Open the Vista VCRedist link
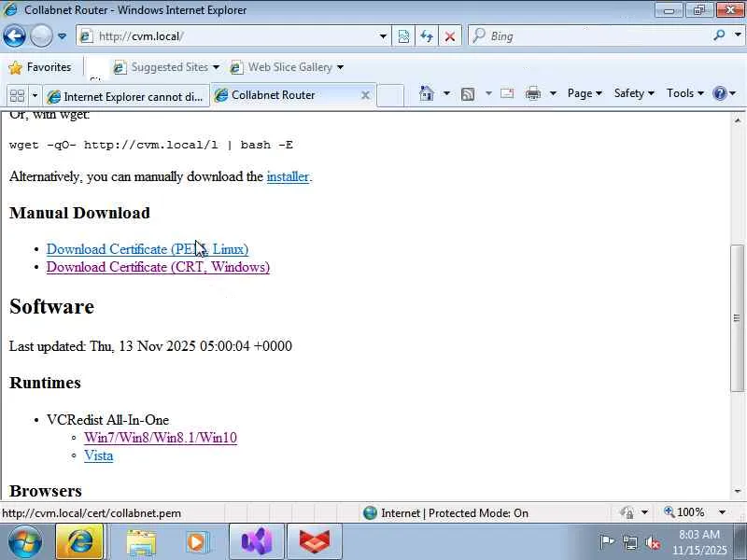Viewport: 747px width, 560px height. point(99,455)
